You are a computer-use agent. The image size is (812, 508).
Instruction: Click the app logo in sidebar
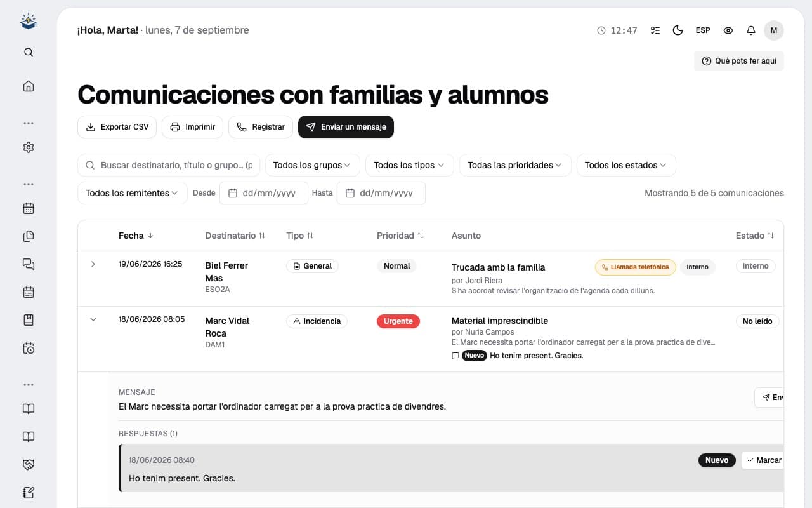(29, 22)
